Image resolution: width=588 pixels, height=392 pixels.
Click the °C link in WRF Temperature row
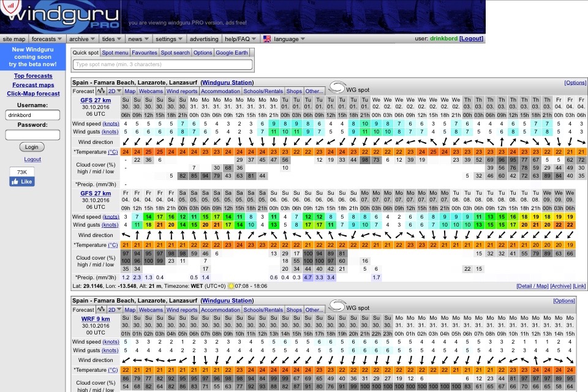pos(113,370)
